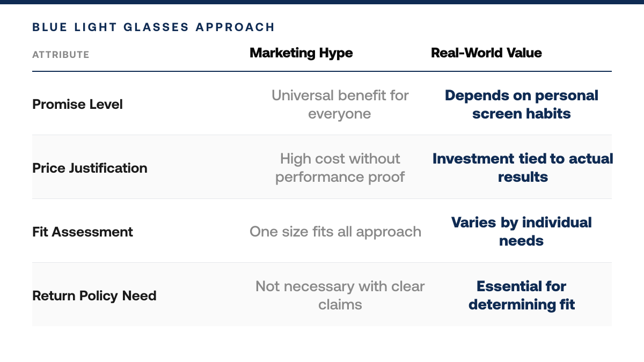644x362 pixels.
Task: Click 'One size fits all approach' cell
Action: pos(335,232)
